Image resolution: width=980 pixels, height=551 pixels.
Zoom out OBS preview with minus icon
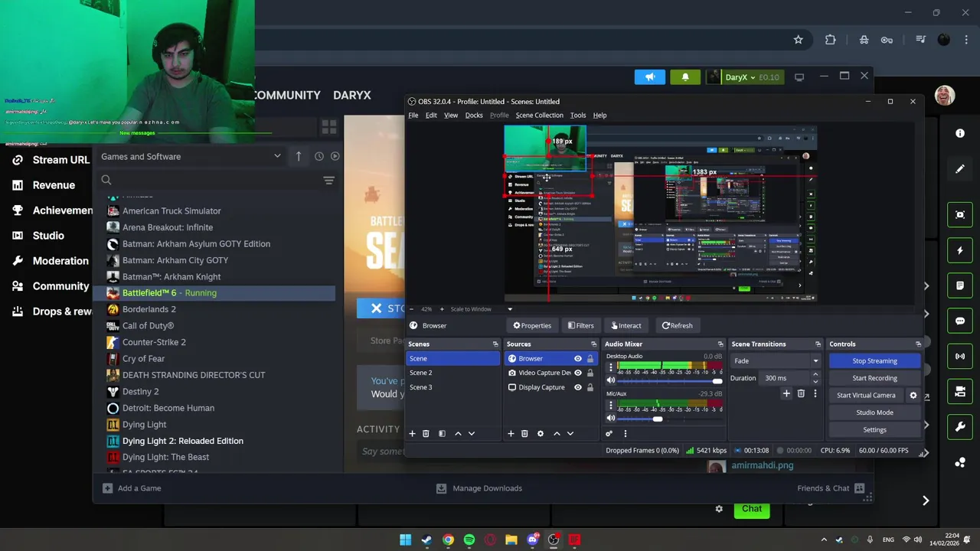click(x=412, y=309)
